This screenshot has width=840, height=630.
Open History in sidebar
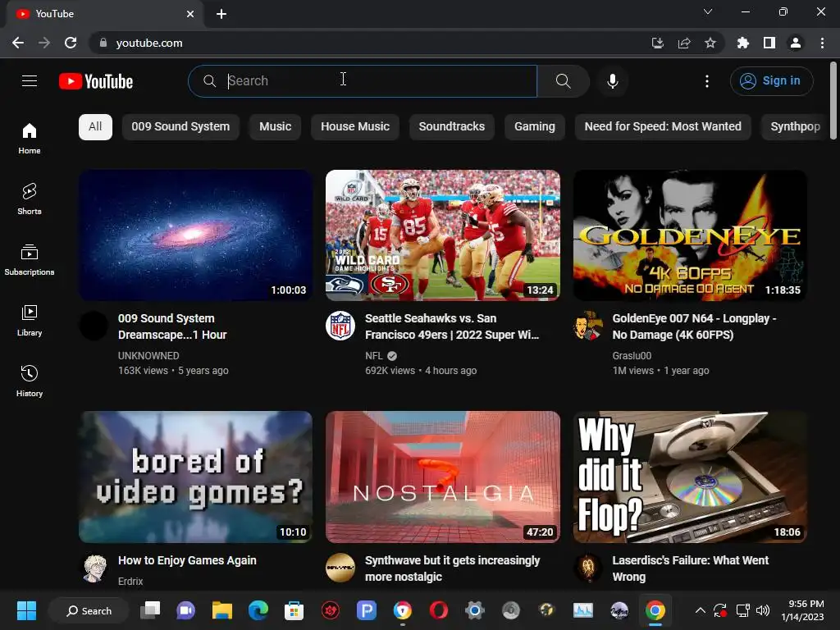pos(30,381)
